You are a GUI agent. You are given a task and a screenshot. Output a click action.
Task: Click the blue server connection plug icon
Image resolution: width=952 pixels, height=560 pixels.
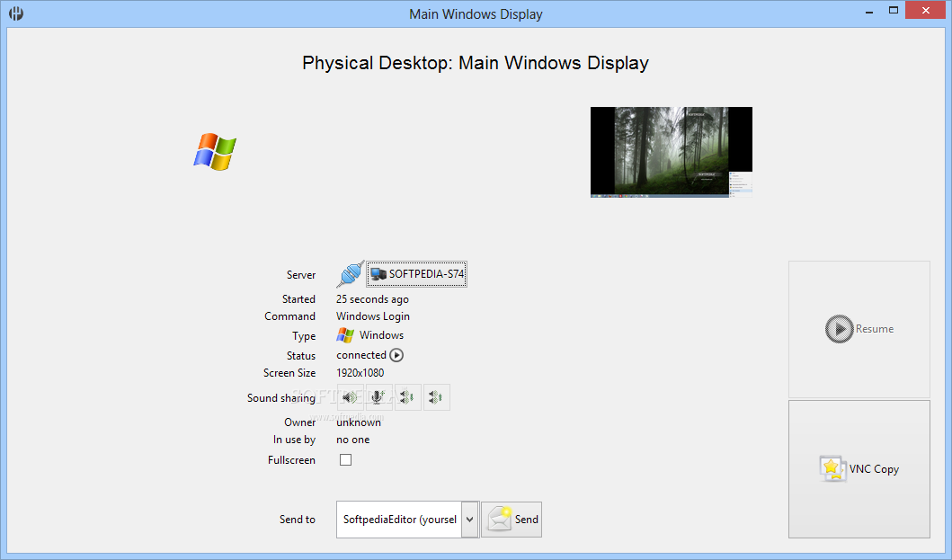351,274
